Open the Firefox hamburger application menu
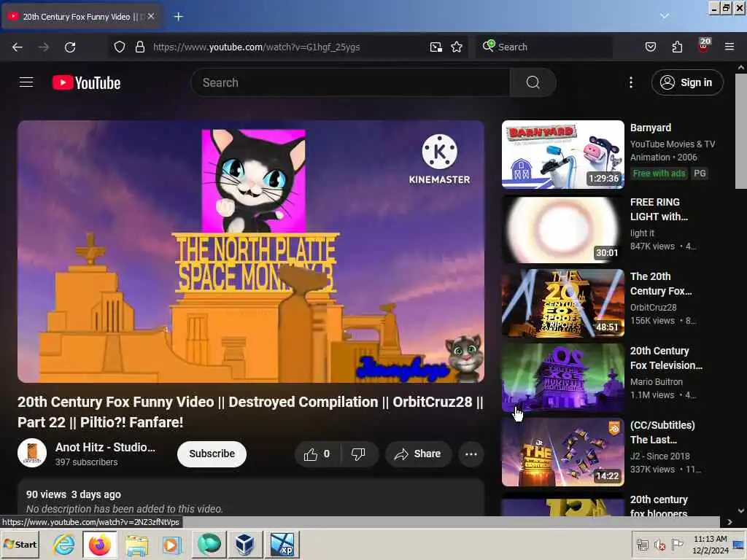747x560 pixels. (x=729, y=47)
